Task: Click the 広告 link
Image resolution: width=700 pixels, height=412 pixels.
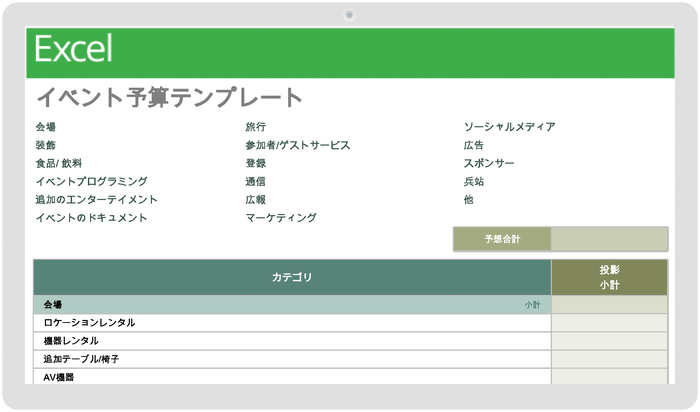Action: (474, 145)
